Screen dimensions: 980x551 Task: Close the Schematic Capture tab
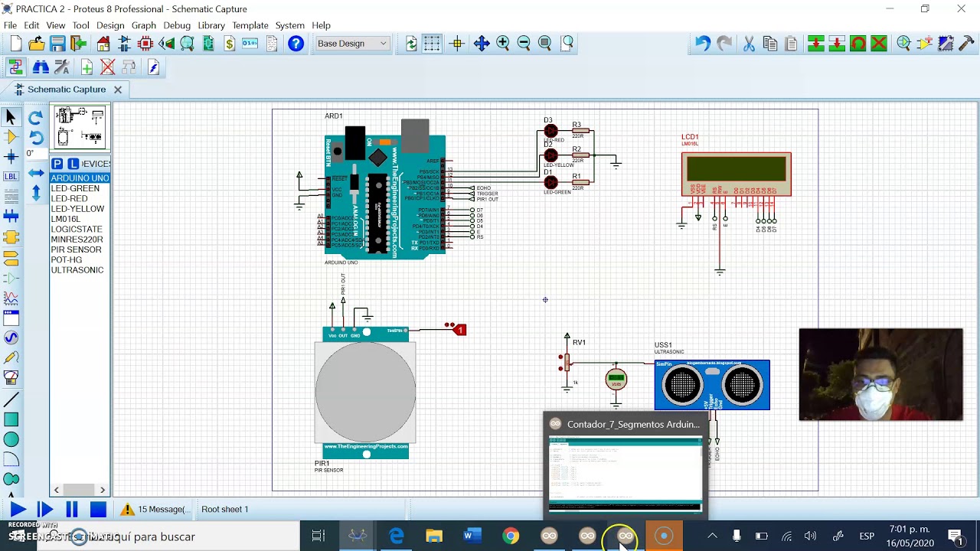(118, 90)
